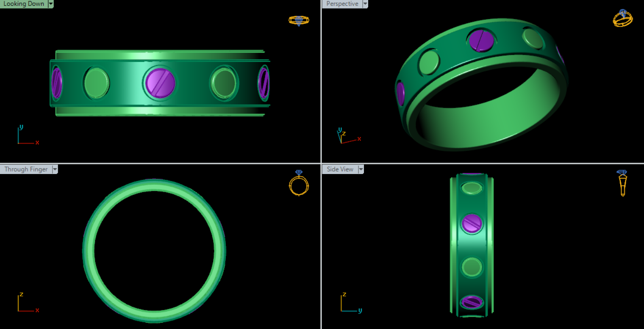Expand the Side View viewport menu arrow
The width and height of the screenshot is (644, 329).
click(361, 169)
